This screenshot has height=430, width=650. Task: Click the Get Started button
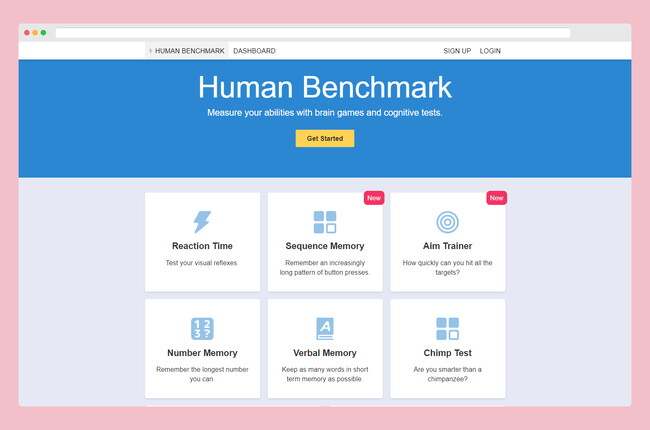click(325, 138)
